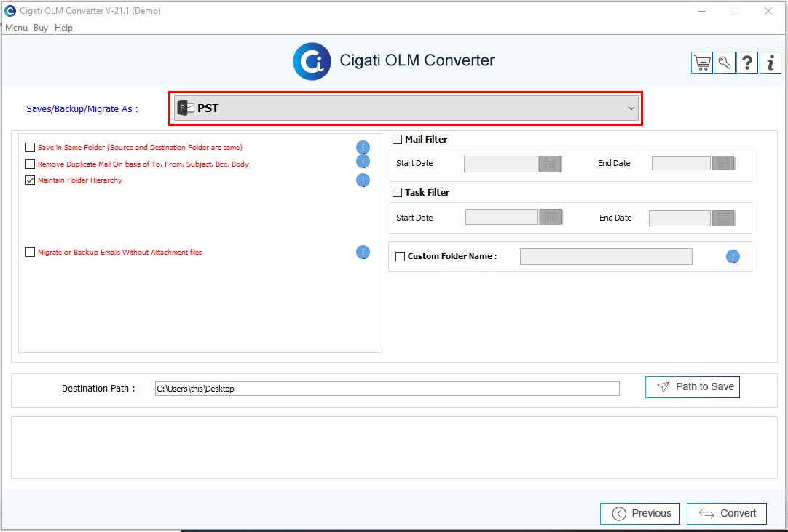Screen dimensions: 788x532
Task: Enable Remove Duplicate Mail checkbox
Action: tap(30, 164)
